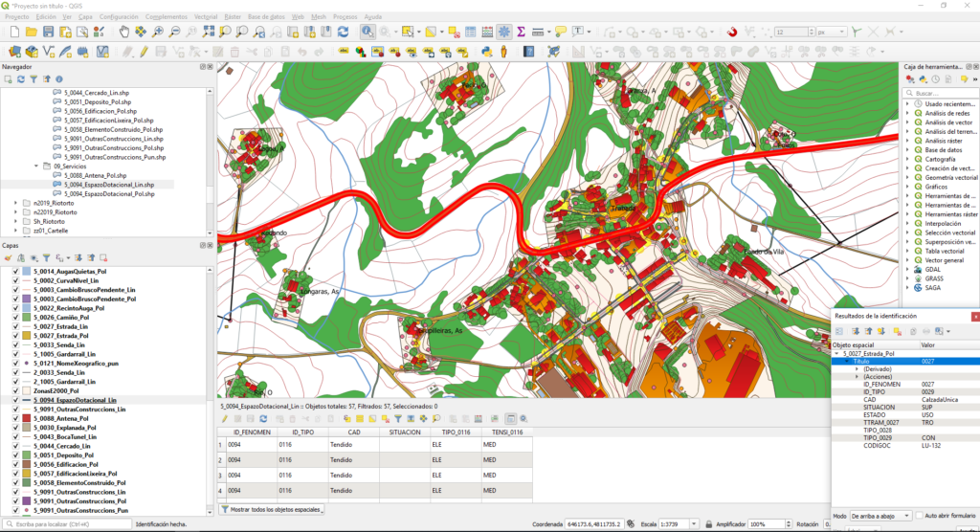Open the Proyecto menu
The image size is (980, 532).
coord(17,17)
